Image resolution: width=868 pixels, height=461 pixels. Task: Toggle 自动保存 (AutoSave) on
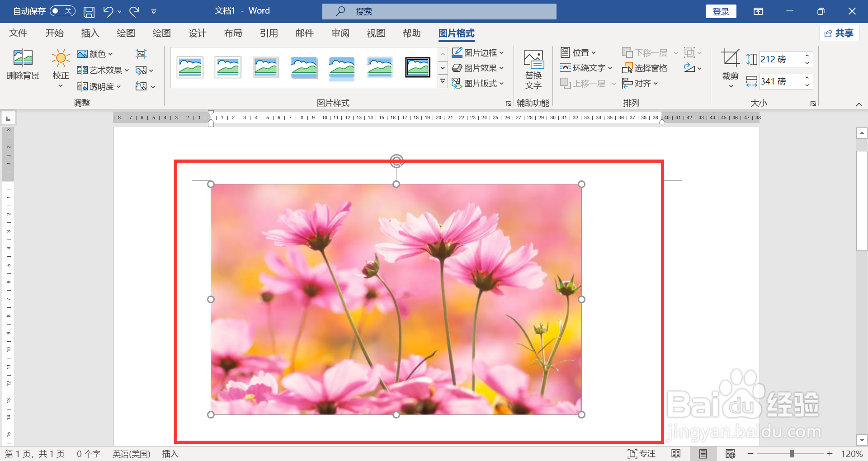[x=62, y=11]
